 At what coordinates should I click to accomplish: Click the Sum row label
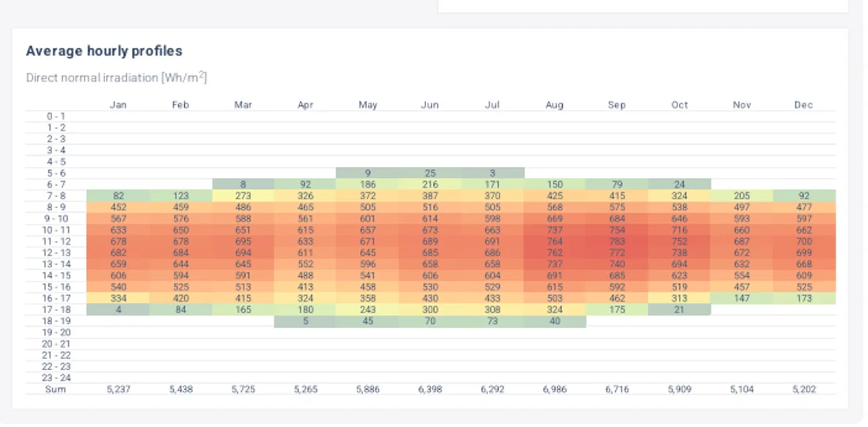56,389
